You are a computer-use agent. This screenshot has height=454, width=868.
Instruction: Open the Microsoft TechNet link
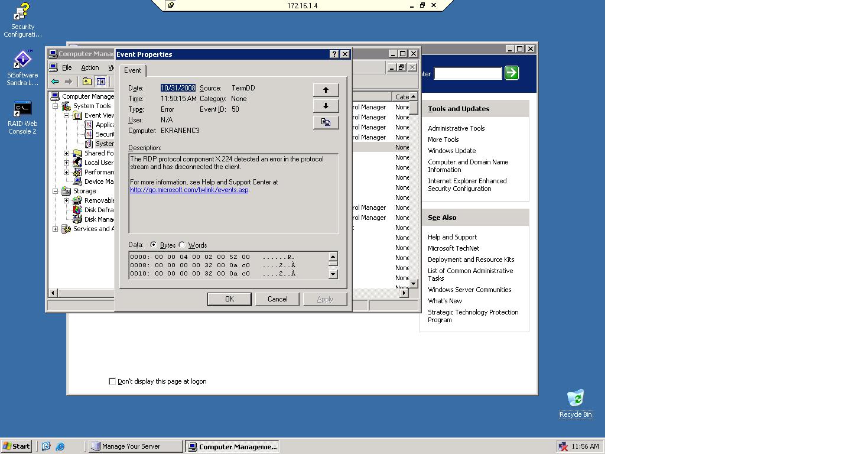453,248
